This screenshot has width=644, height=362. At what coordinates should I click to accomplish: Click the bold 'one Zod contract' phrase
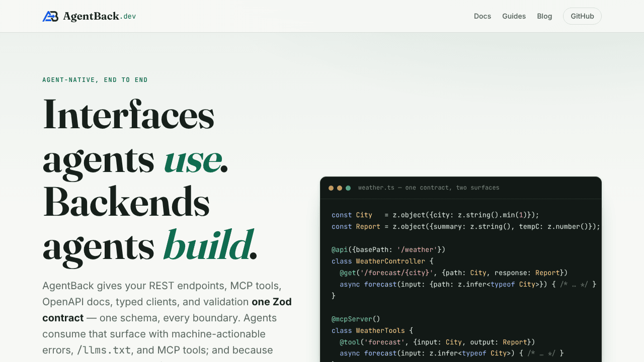[x=167, y=310]
